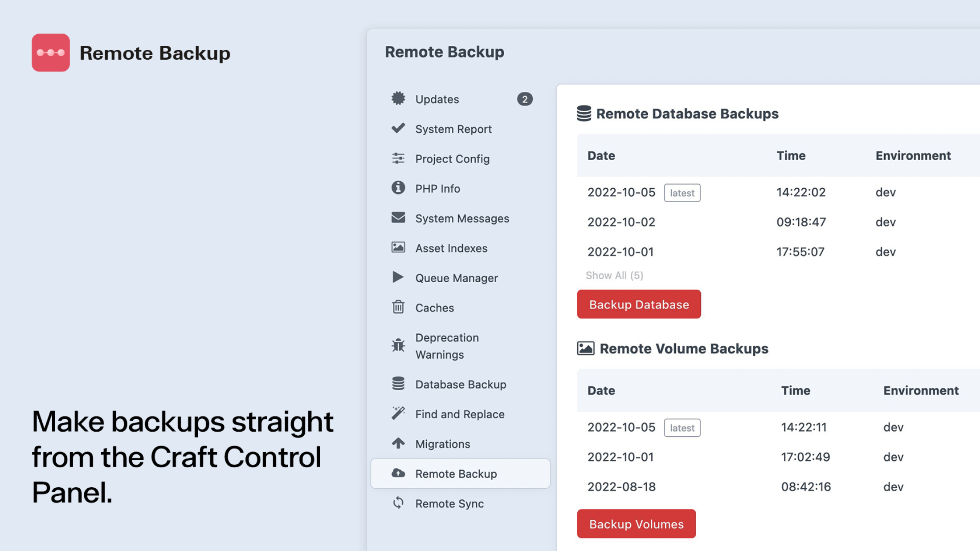This screenshot has height=551, width=980.
Task: Click the Queue Manager play icon
Action: tap(398, 277)
